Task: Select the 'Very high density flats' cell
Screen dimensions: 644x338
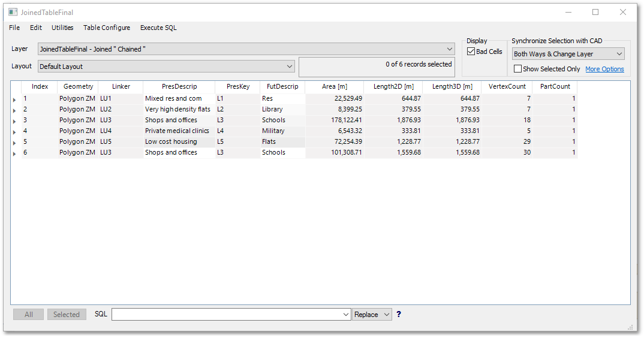Action: click(x=179, y=109)
